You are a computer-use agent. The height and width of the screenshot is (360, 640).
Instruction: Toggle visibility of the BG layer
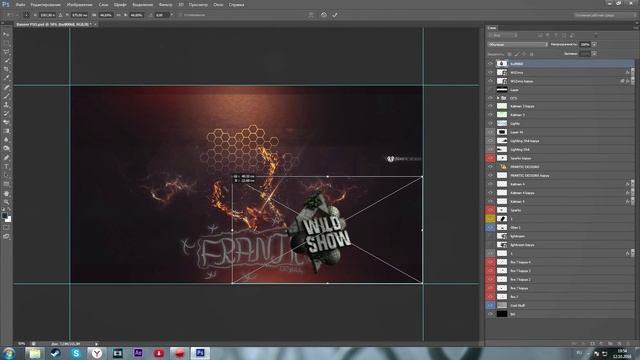(490, 314)
